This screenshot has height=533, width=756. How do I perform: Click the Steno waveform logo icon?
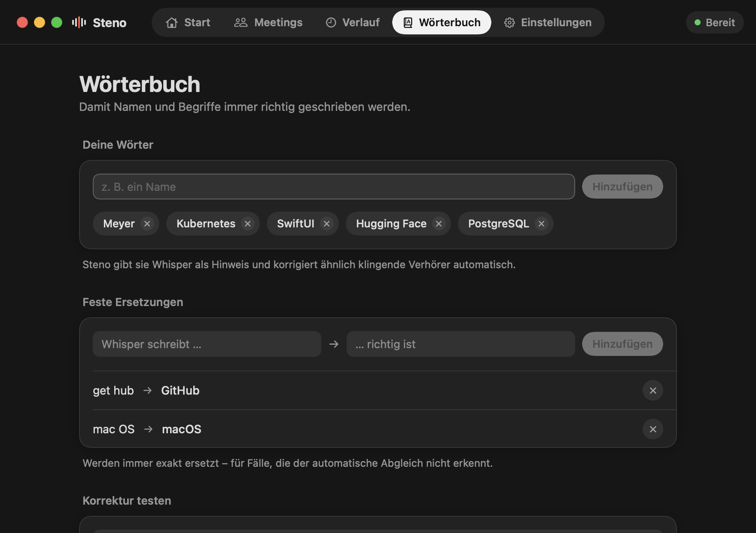(x=79, y=22)
